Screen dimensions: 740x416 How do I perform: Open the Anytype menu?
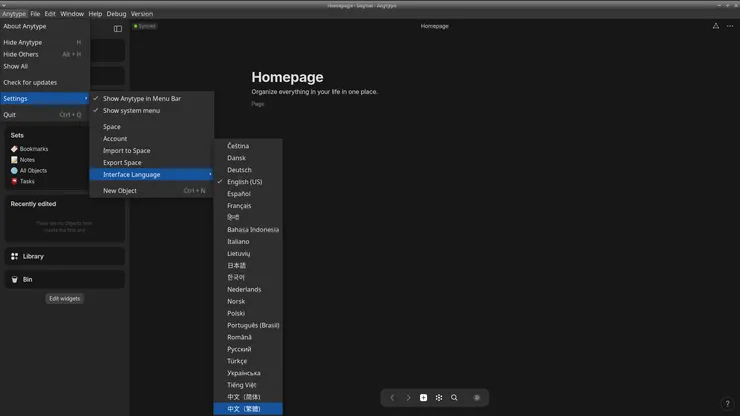(14, 14)
